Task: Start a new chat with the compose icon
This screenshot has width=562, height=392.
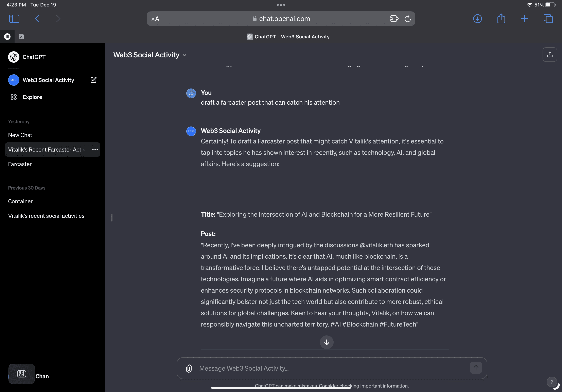Action: coord(93,80)
